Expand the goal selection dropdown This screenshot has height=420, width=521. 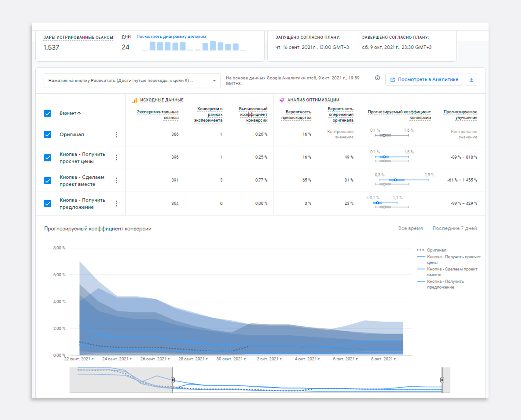click(214, 81)
